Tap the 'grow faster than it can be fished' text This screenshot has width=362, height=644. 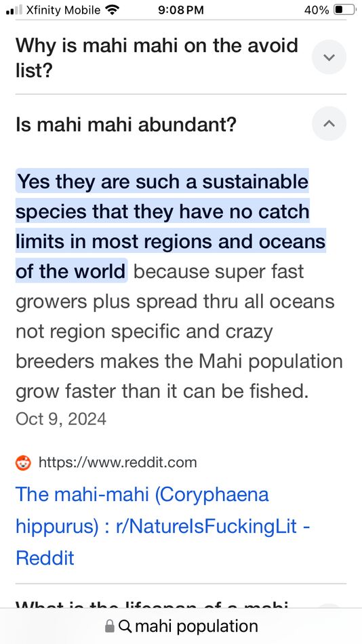point(162,391)
